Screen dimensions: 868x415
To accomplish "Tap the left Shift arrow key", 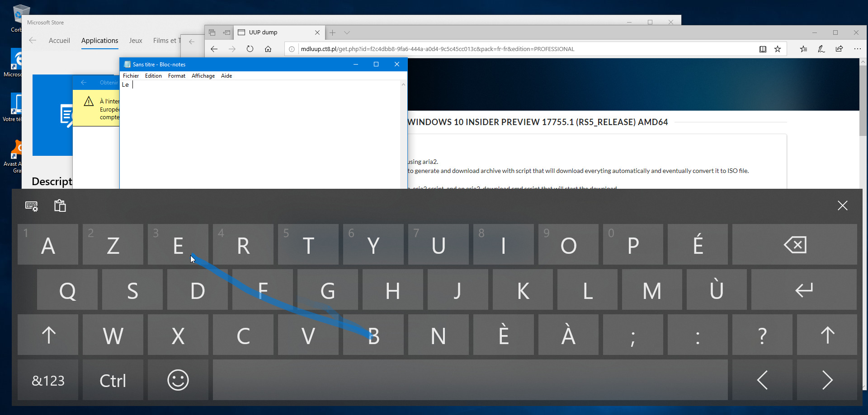I will 48,335.
